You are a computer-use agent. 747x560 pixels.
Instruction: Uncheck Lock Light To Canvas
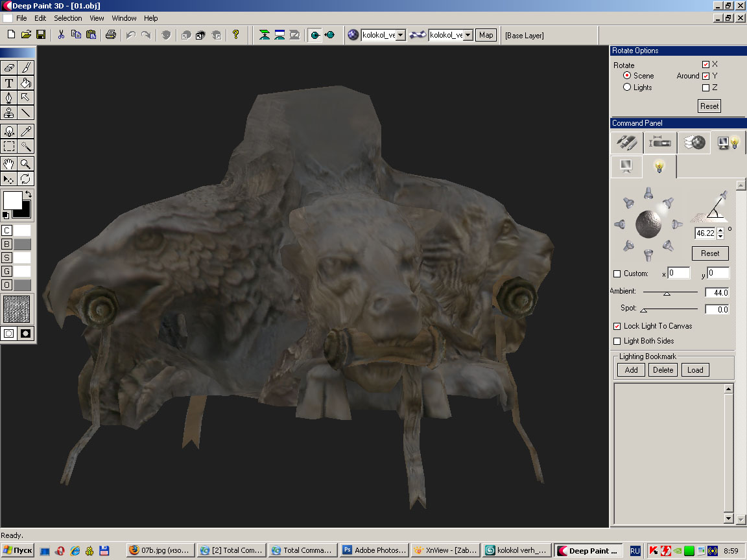pos(617,326)
